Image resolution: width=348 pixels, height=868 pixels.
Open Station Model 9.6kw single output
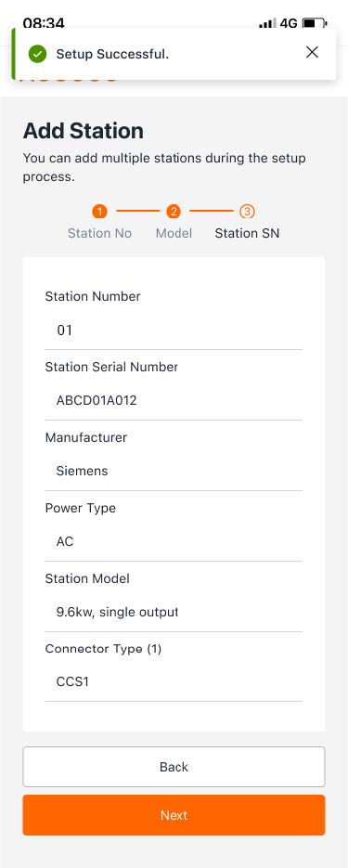(x=174, y=613)
